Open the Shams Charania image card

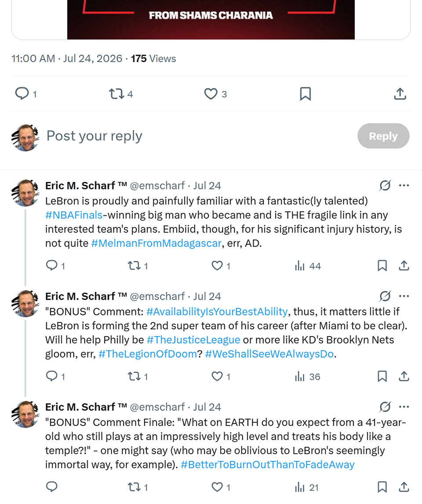[211, 19]
